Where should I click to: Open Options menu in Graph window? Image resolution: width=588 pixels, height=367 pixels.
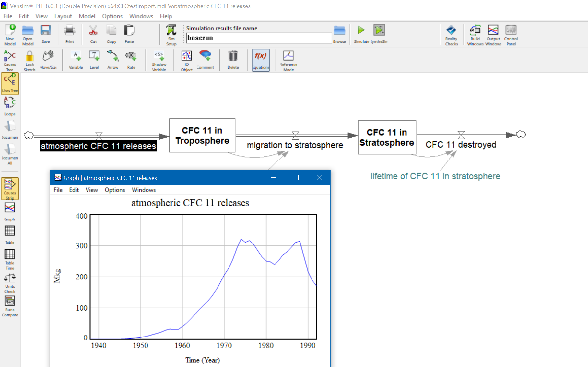pos(115,190)
